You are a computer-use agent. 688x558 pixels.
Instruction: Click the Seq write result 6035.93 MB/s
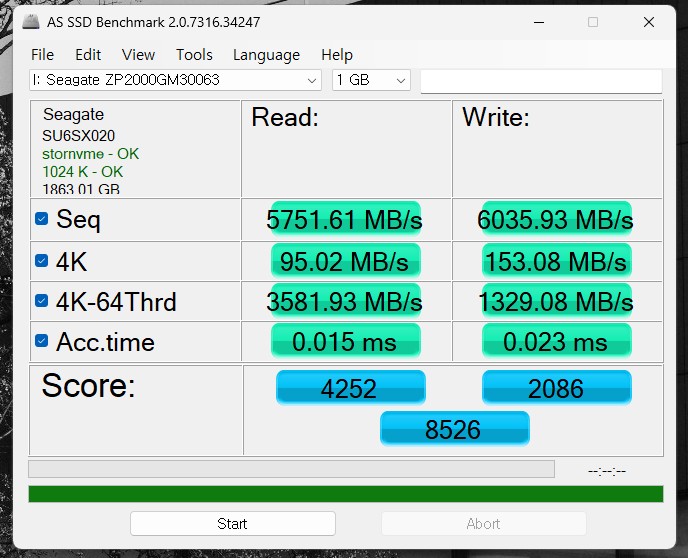point(556,219)
